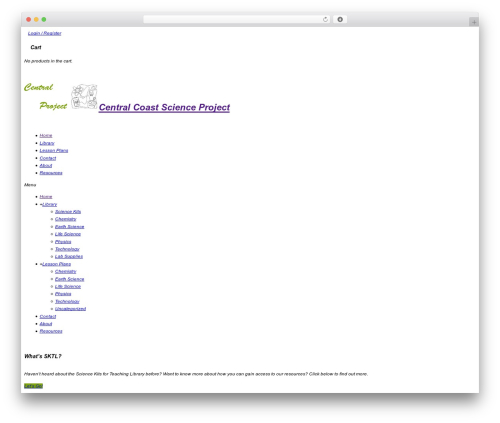Open Library in the top navigation list

click(x=47, y=143)
